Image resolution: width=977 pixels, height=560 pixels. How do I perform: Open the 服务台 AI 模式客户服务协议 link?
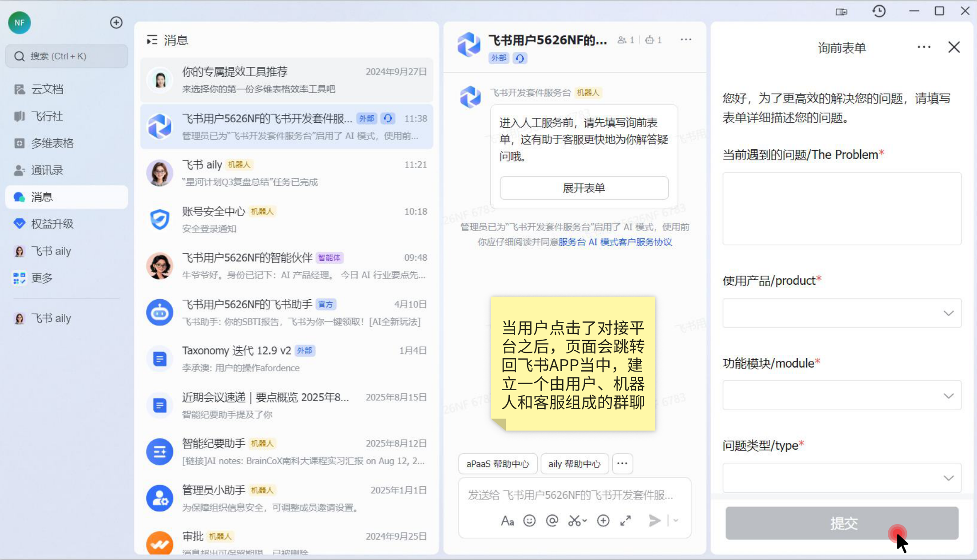coord(615,242)
